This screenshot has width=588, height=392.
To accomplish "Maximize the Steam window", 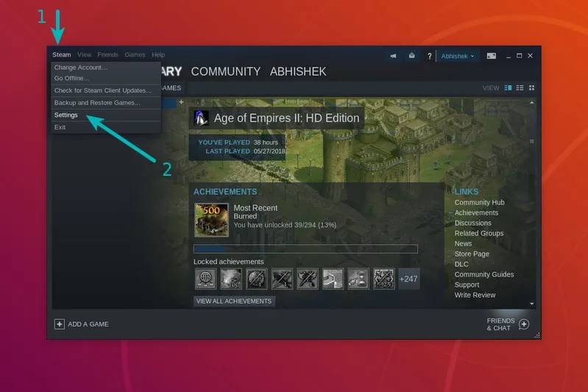I will point(520,56).
